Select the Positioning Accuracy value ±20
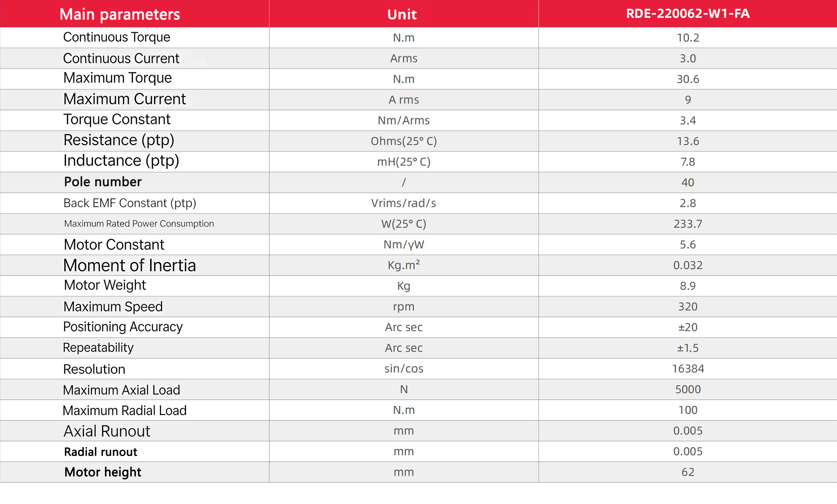 click(x=688, y=327)
